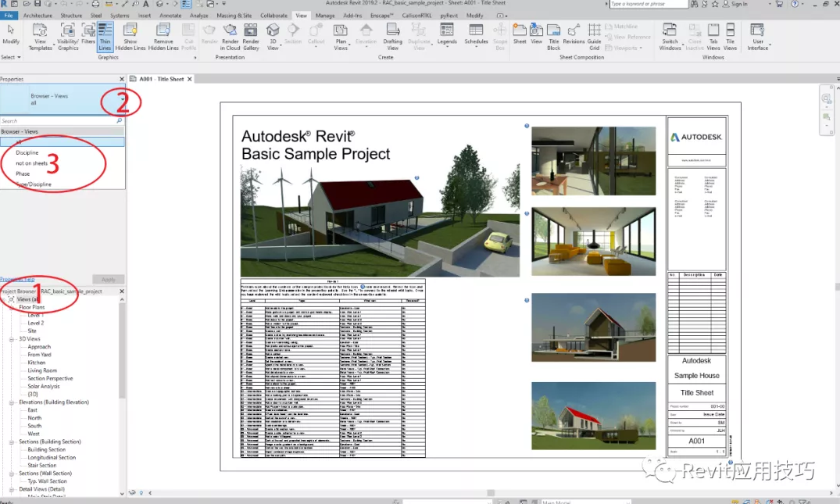Select "not on sheets" browser organization
The width and height of the screenshot is (840, 504).
pos(32,163)
